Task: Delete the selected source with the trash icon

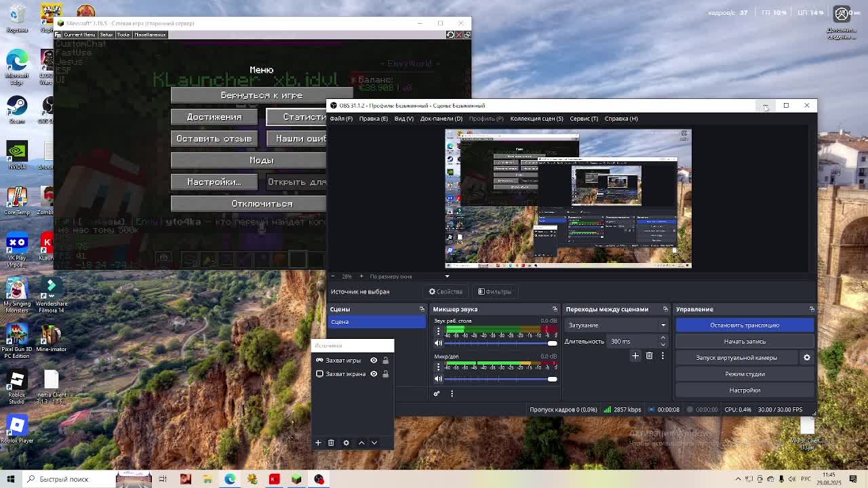Action: coord(331,443)
